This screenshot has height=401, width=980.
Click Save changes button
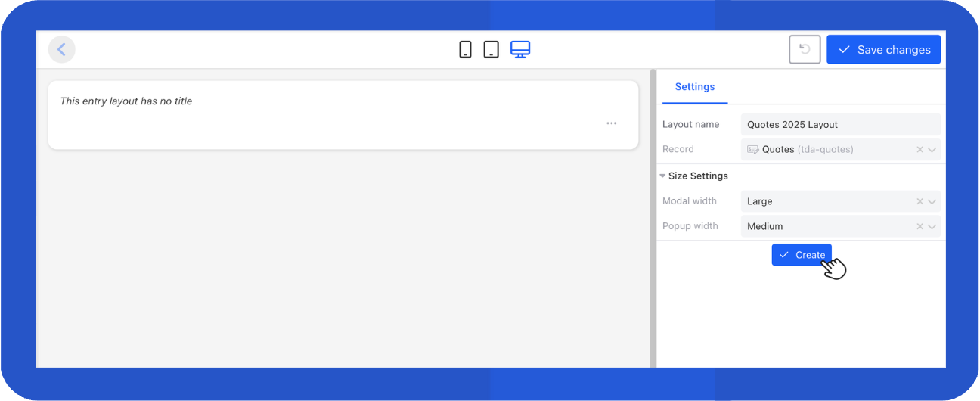884,49
